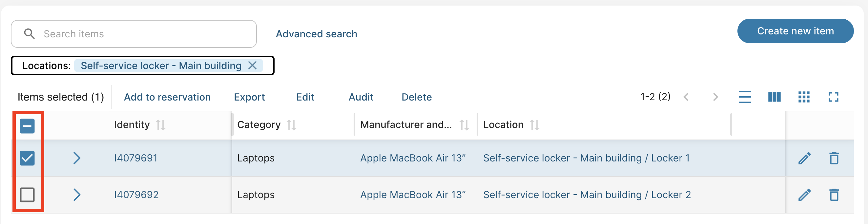The height and width of the screenshot is (224, 868).
Task: Click Export in the bulk actions bar
Action: 249,97
